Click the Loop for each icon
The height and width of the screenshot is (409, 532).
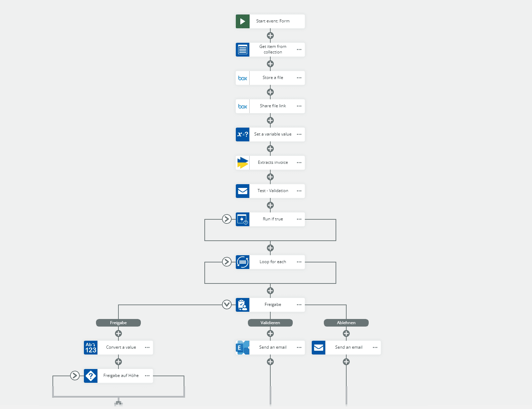pos(243,262)
